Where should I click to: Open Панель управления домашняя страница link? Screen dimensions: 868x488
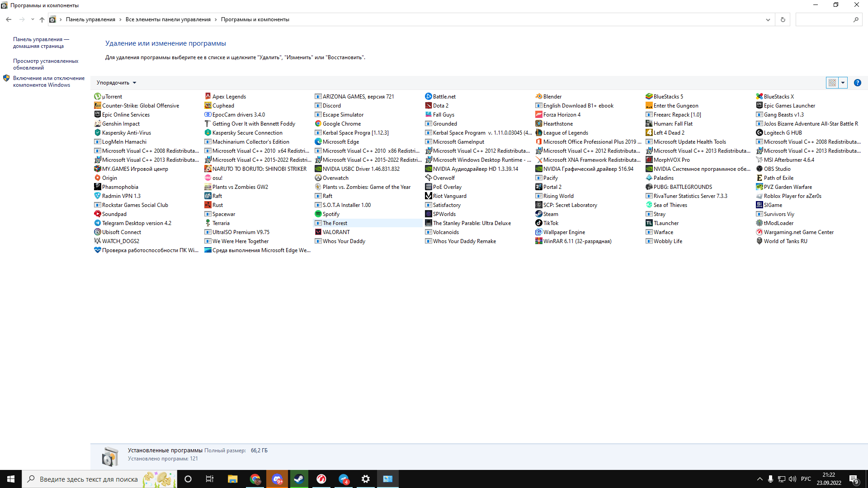point(41,42)
